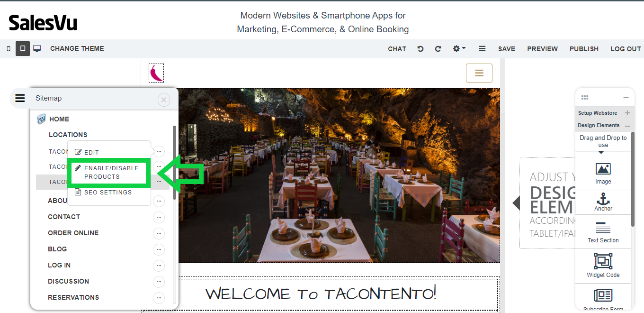Toggle the site navigation hamburger button
The image size is (644, 313).
pyautogui.click(x=479, y=73)
